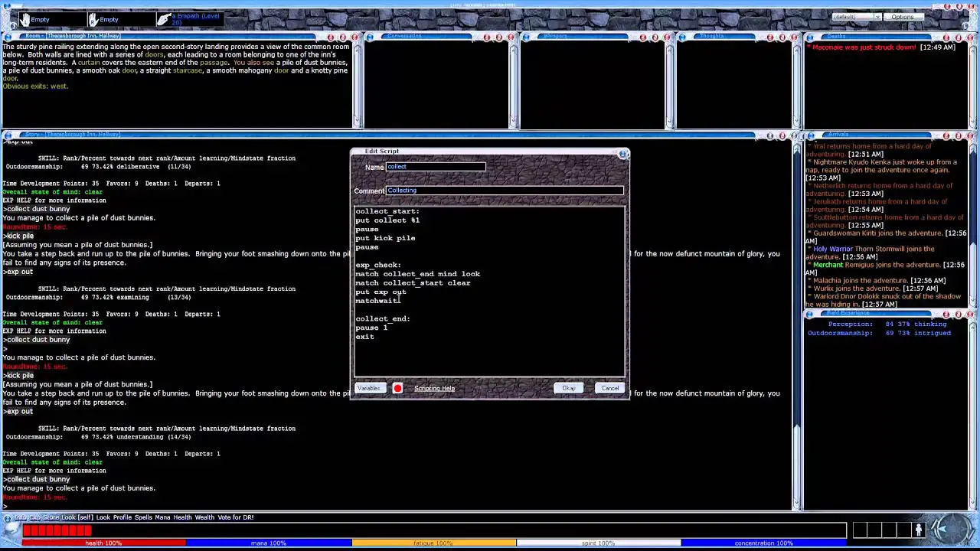
Task: Click the Health command link
Action: click(182, 518)
